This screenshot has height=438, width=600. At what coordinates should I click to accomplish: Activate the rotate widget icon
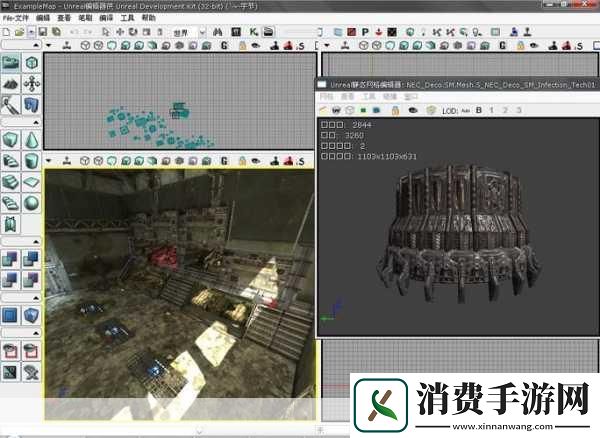[133, 32]
